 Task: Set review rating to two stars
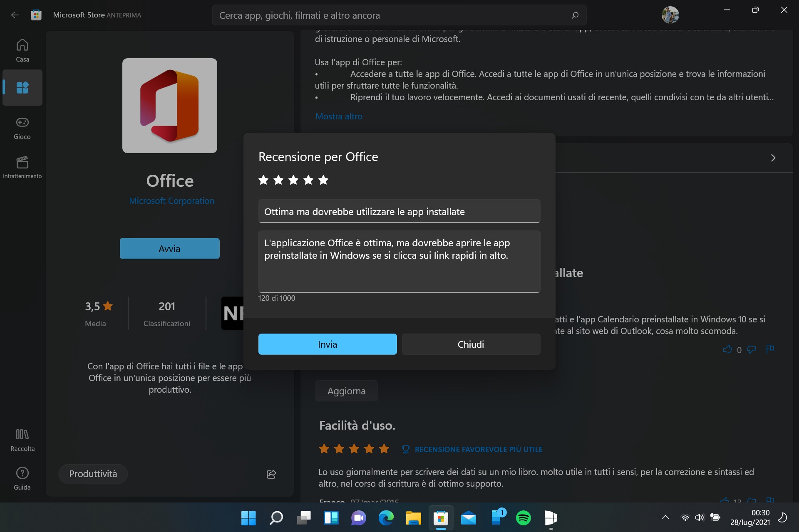(x=278, y=180)
